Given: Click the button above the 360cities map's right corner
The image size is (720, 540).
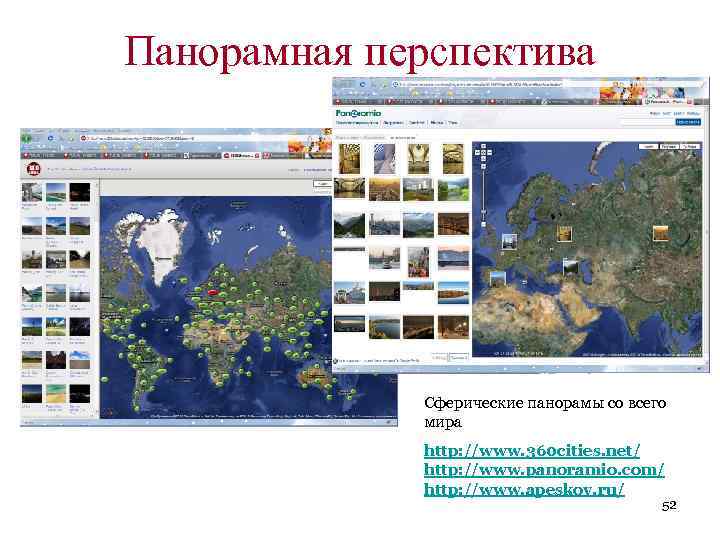Looking at the screenshot, I should click(322, 184).
